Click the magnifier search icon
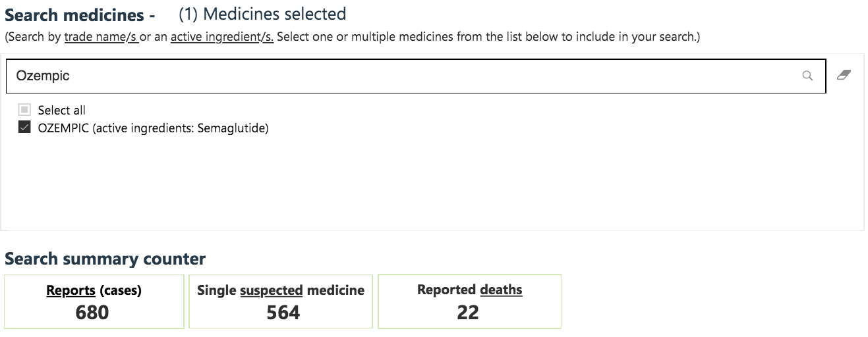 pyautogui.click(x=807, y=76)
